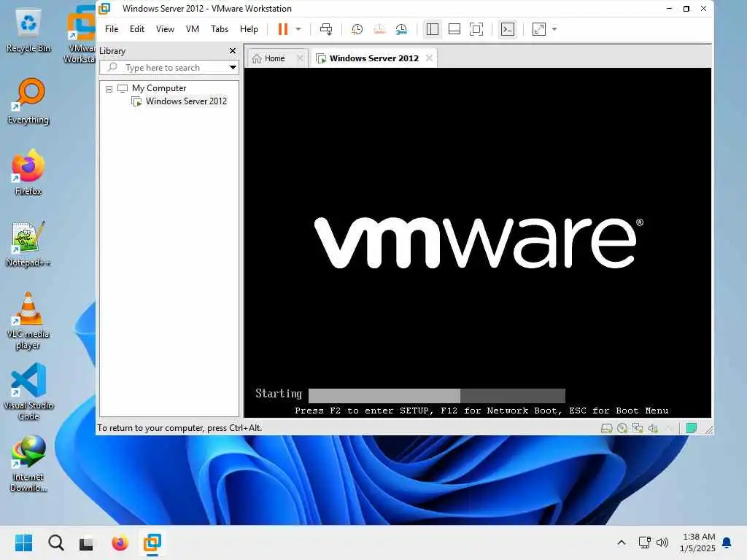Open the Help menu
The width and height of the screenshot is (747, 560).
(249, 29)
